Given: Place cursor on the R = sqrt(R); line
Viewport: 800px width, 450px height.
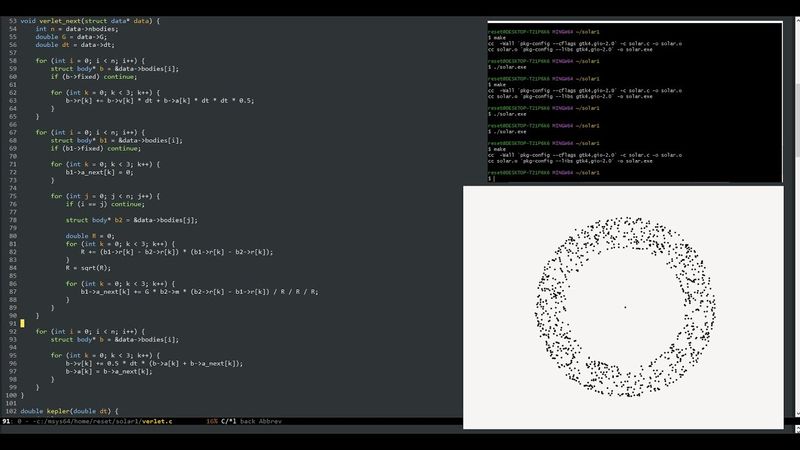Looking at the screenshot, I should (x=92, y=268).
